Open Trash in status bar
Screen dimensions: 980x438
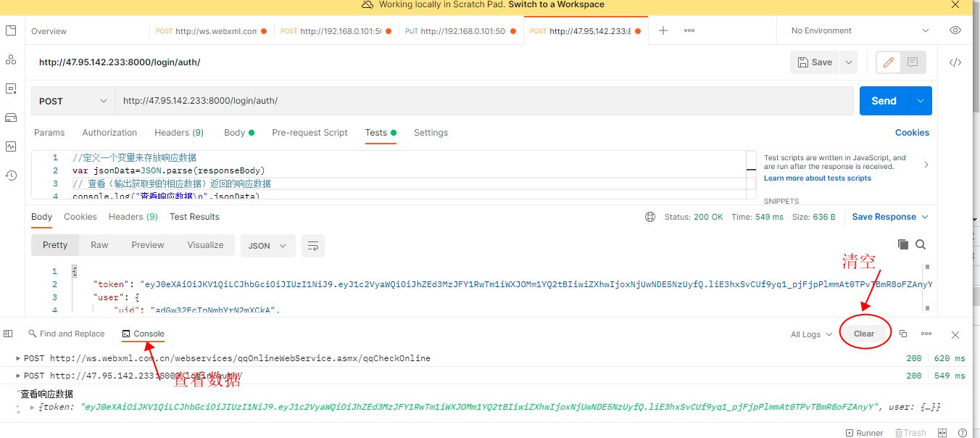click(910, 433)
